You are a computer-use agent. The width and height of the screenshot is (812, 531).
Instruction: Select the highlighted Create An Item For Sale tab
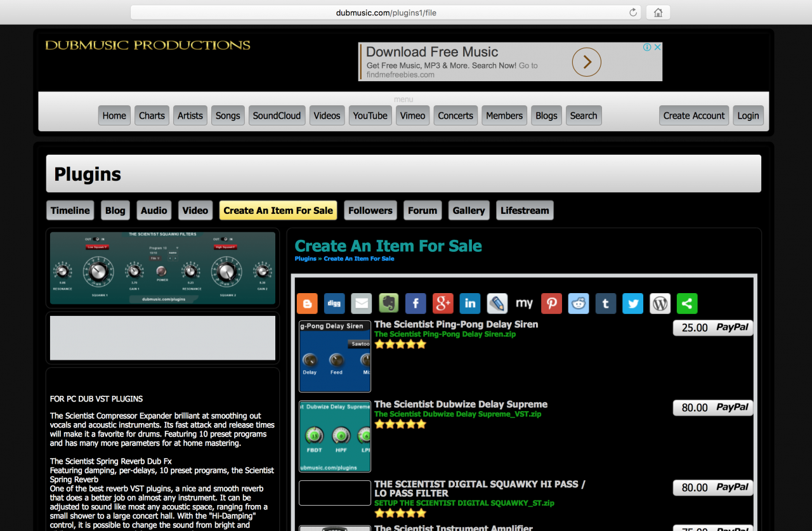coord(278,211)
